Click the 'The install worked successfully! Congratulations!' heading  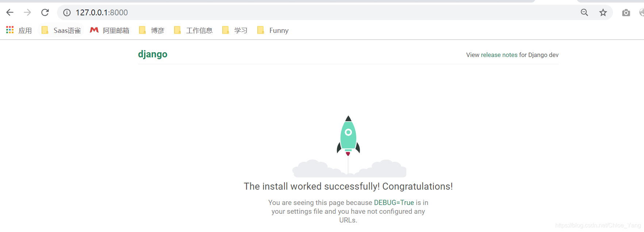(348, 186)
